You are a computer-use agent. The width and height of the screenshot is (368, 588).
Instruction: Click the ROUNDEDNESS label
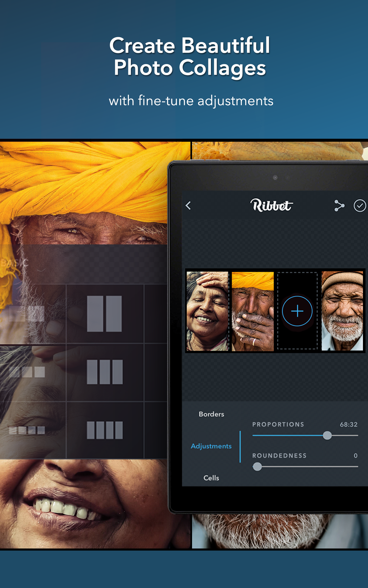279,455
